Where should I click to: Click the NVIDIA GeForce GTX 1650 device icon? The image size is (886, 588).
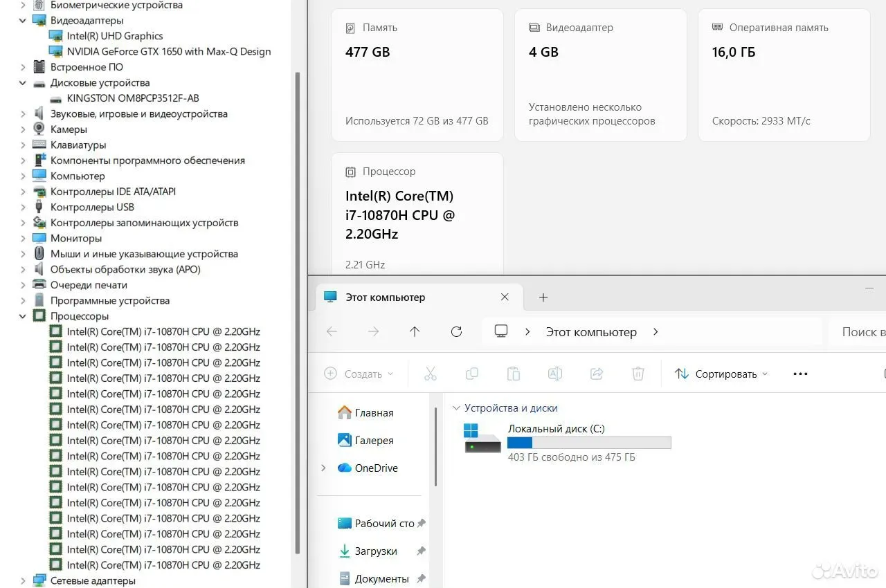tap(56, 51)
